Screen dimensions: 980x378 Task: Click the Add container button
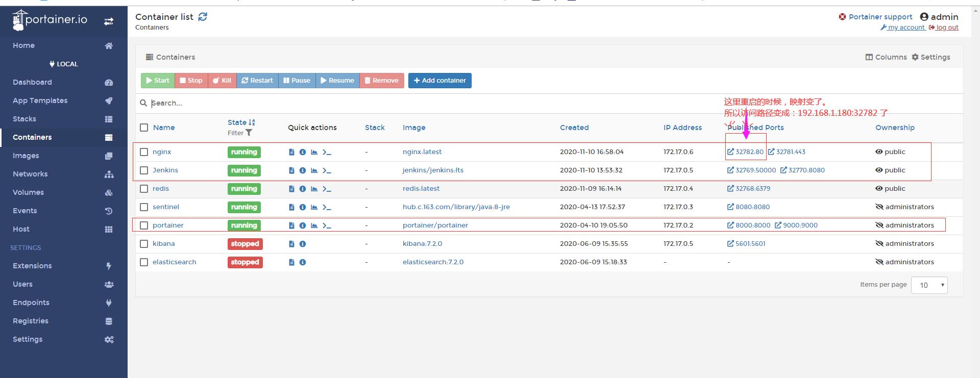[x=439, y=81]
